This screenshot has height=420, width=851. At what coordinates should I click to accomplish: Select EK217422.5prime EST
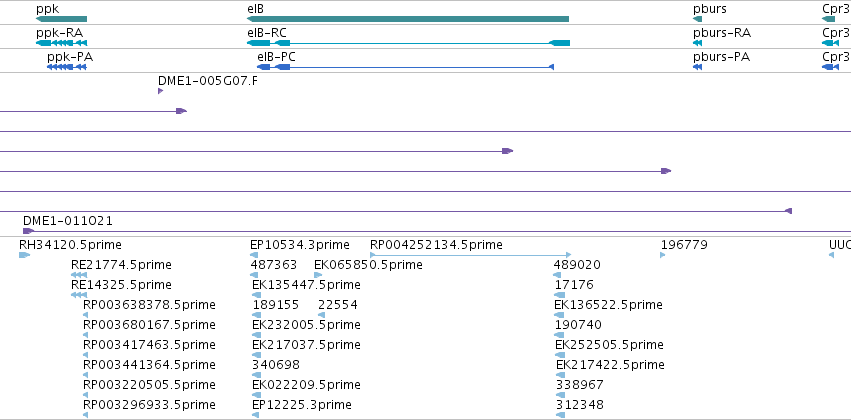tap(611, 365)
